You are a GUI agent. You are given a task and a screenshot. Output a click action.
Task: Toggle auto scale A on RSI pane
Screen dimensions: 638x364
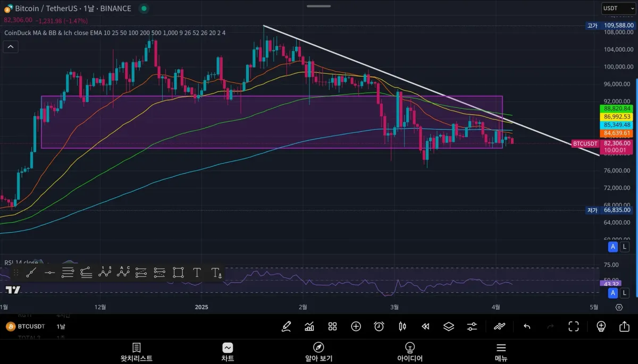(x=613, y=293)
